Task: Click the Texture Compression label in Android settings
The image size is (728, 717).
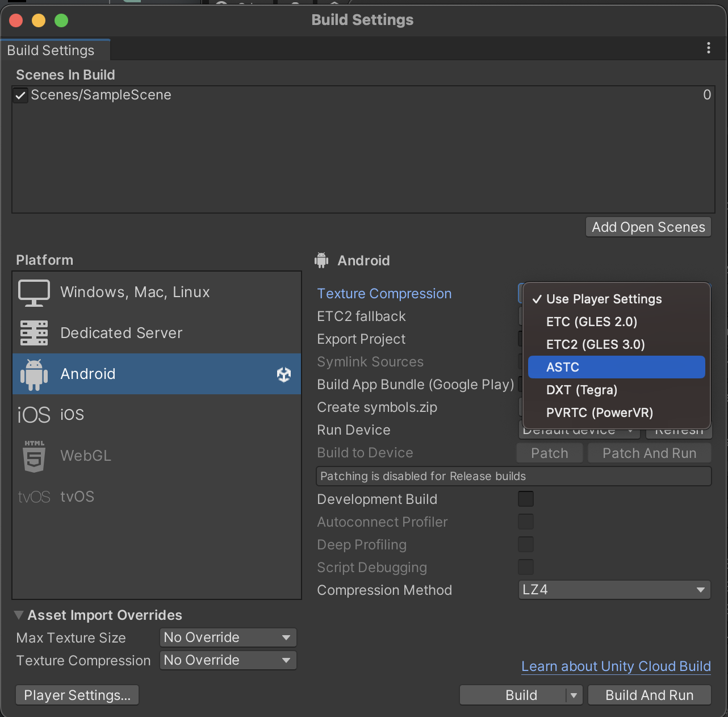Action: pyautogui.click(x=384, y=294)
